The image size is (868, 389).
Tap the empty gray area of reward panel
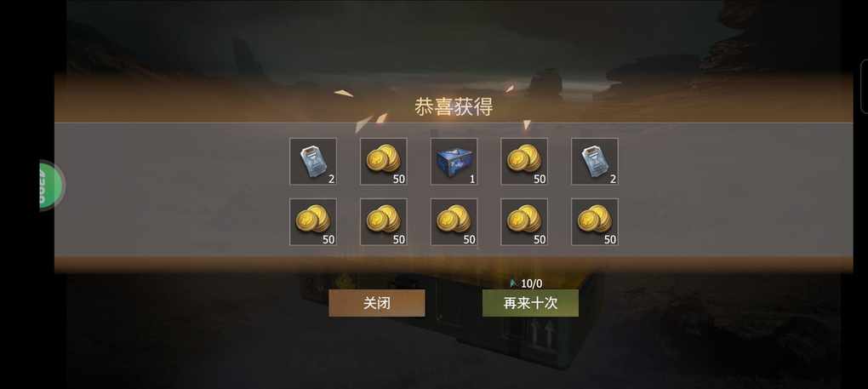tap(166, 188)
